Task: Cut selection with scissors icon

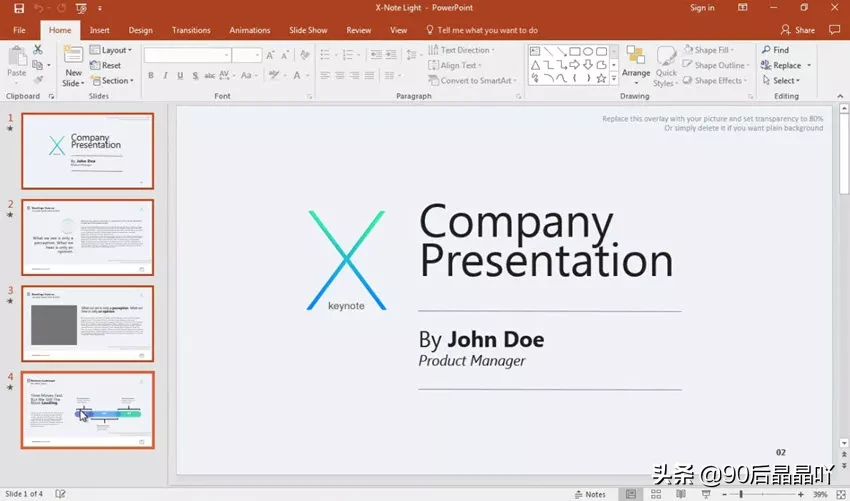Action: click(37, 49)
